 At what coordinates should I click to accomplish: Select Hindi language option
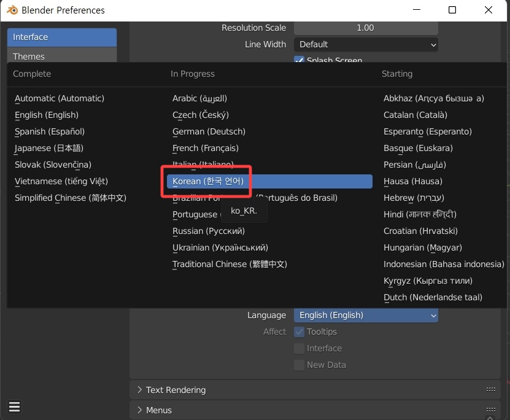(x=420, y=214)
